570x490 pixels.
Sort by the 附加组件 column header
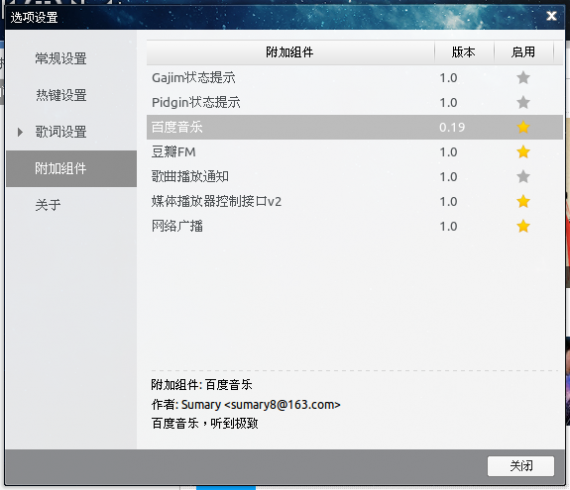coord(290,52)
